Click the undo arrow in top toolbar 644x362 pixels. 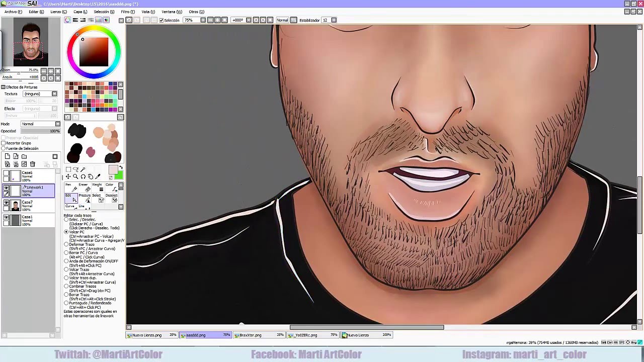pos(129,20)
